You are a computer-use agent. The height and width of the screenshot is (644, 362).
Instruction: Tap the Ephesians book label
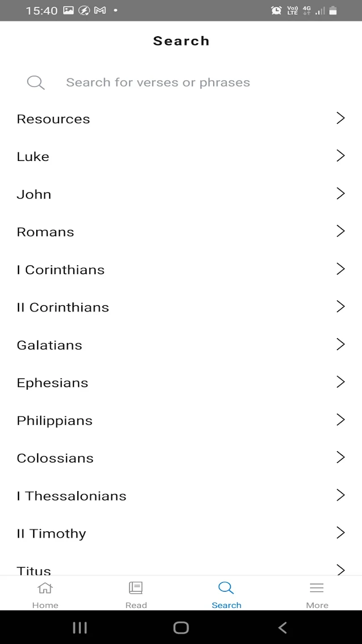coord(52,383)
